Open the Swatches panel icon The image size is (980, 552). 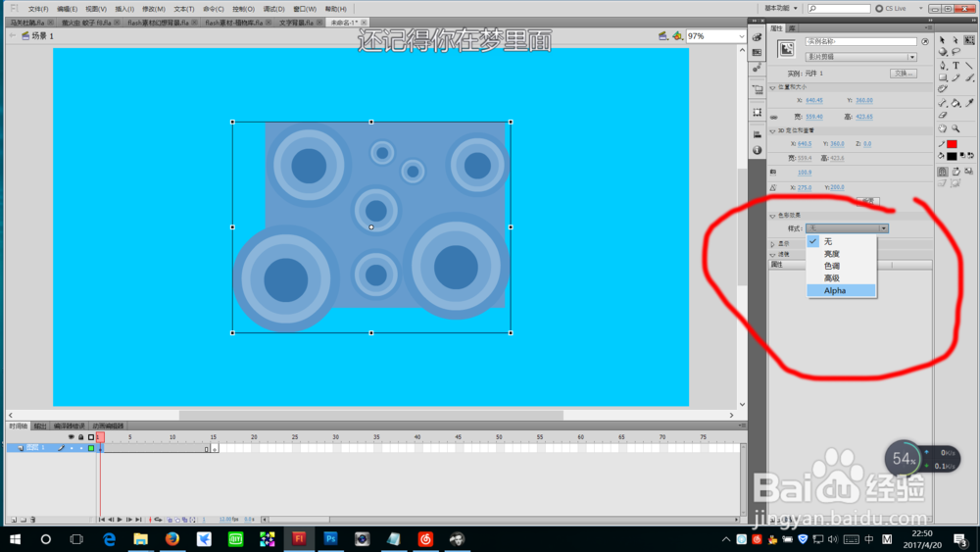pyautogui.click(x=757, y=53)
